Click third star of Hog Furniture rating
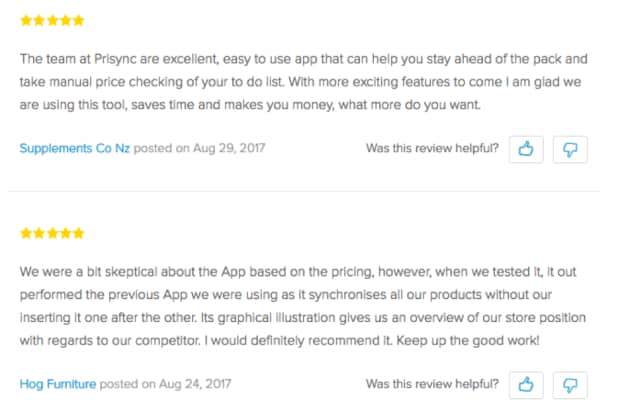This screenshot has width=618, height=419. [52, 233]
